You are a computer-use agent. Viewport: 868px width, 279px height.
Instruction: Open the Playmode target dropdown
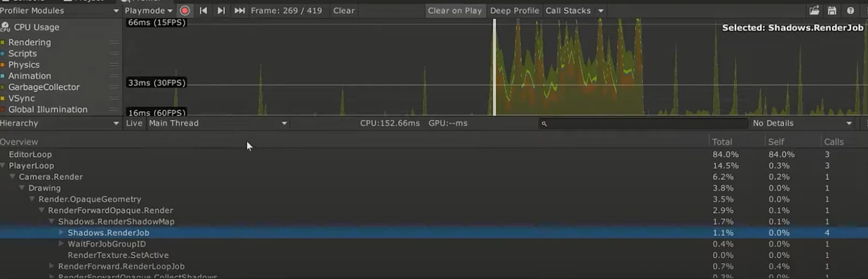(149, 10)
